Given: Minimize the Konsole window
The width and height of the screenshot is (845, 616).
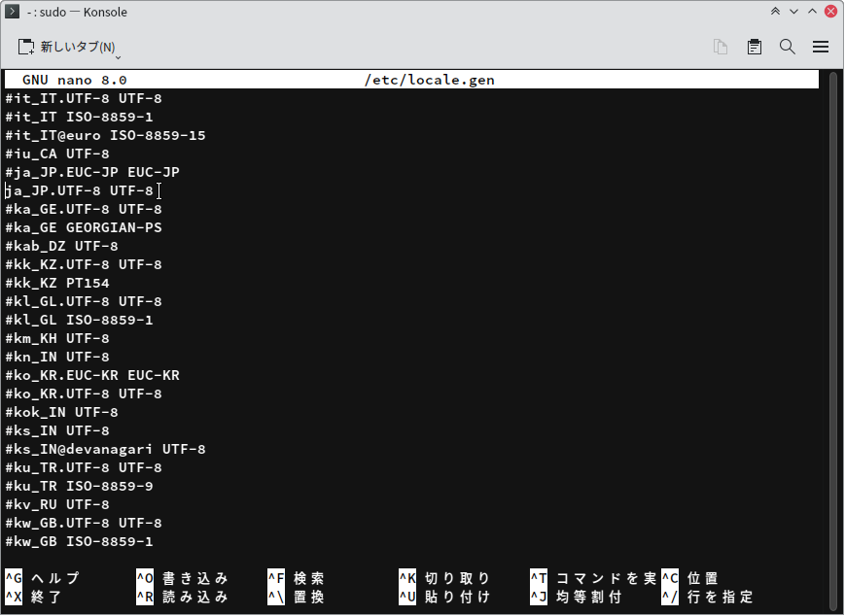Looking at the screenshot, I should [793, 13].
